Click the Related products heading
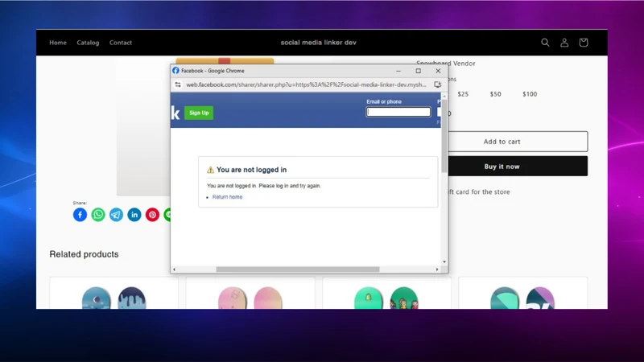Screen dimensions: 644x362 (x=85, y=254)
